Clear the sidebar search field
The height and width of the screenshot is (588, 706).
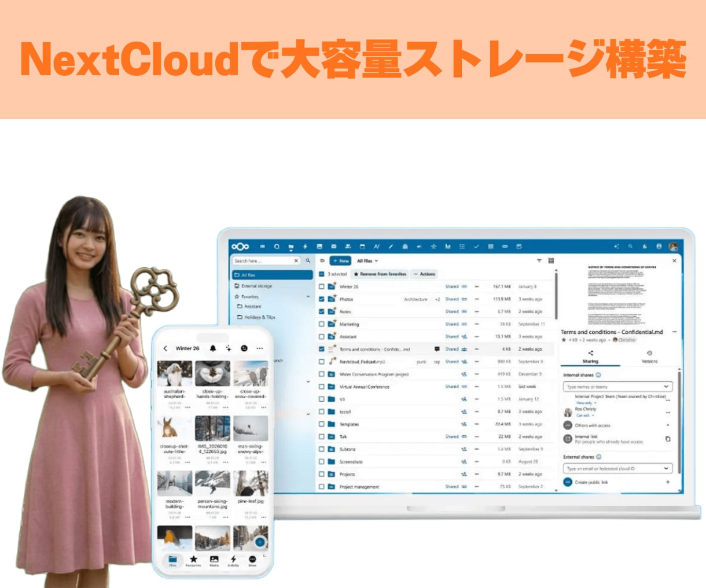296,261
